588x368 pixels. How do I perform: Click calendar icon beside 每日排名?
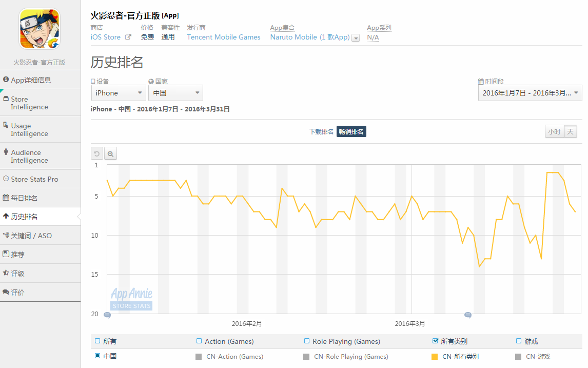(6, 197)
